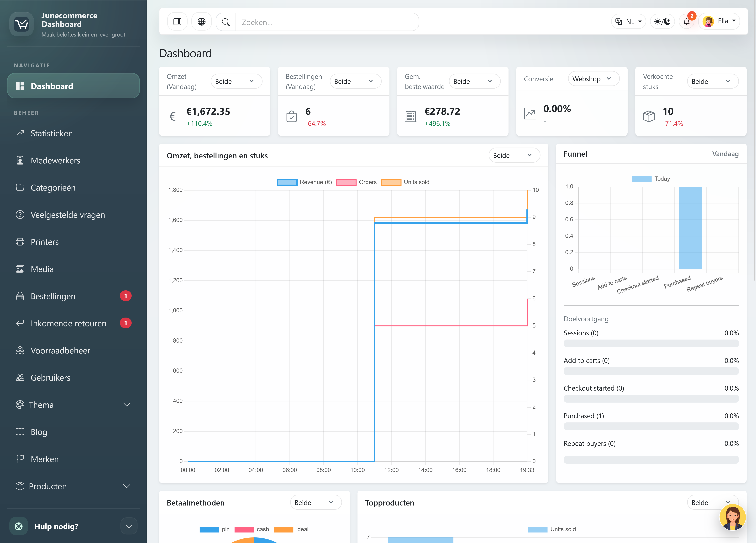Click Sessions (0) progress bar
The image size is (756, 543).
651,343
